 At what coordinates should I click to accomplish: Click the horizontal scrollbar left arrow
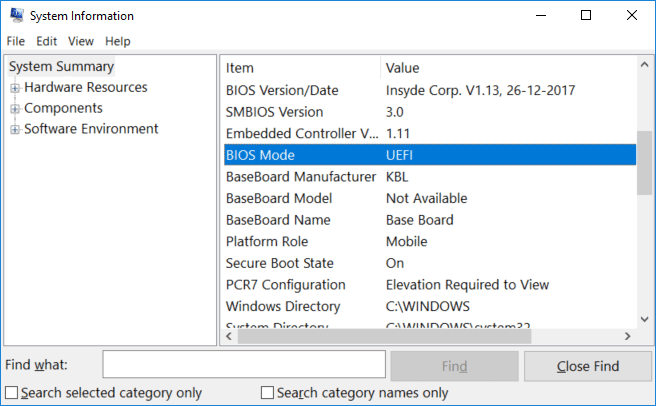[228, 337]
